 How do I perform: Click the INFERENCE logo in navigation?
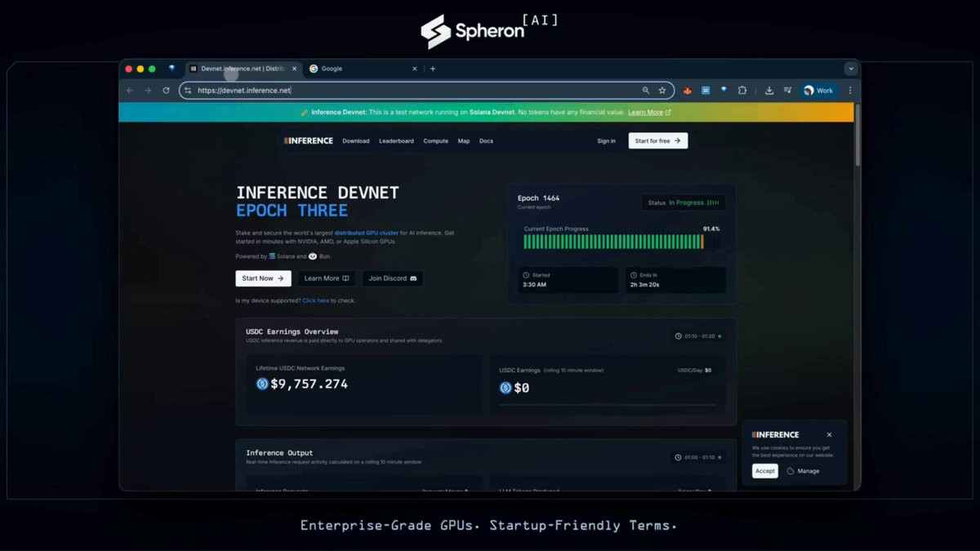(309, 140)
